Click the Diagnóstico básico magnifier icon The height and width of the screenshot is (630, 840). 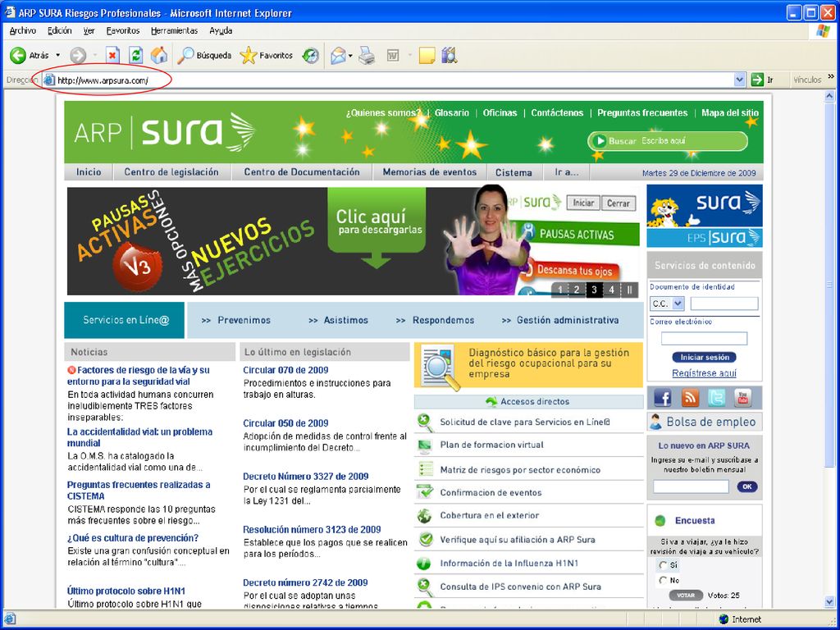click(441, 367)
